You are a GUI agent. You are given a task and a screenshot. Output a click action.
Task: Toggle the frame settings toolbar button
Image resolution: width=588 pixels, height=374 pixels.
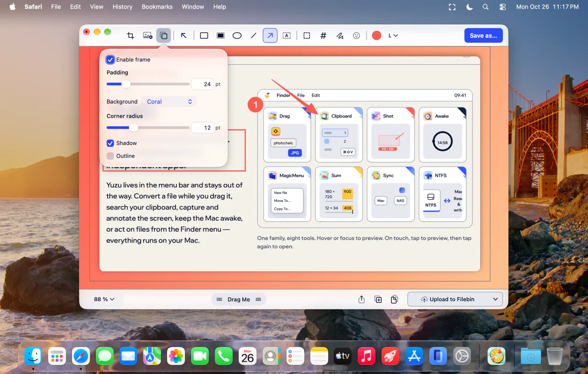pyautogui.click(x=164, y=35)
